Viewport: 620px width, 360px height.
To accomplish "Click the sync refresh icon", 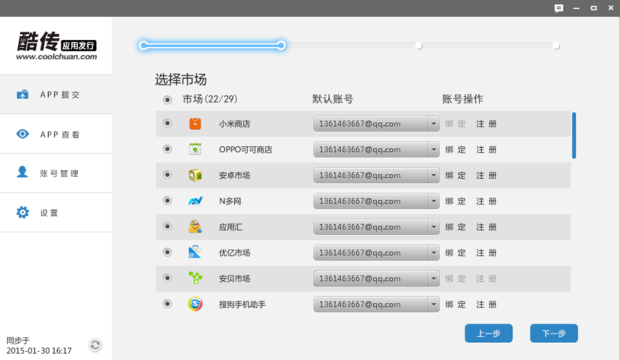I will click(x=95, y=345).
